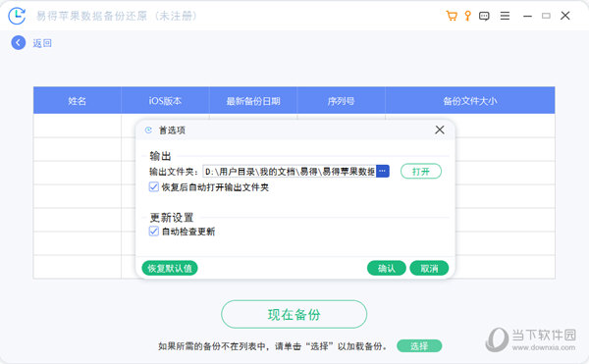Viewport: 589px width, 364px height.
Task: Browse output folder with the ellipsis button
Action: pyautogui.click(x=383, y=171)
